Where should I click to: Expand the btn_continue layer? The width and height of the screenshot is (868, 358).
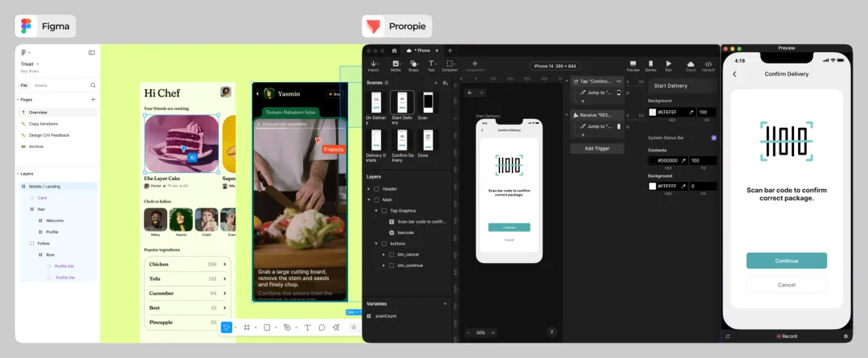tap(383, 265)
